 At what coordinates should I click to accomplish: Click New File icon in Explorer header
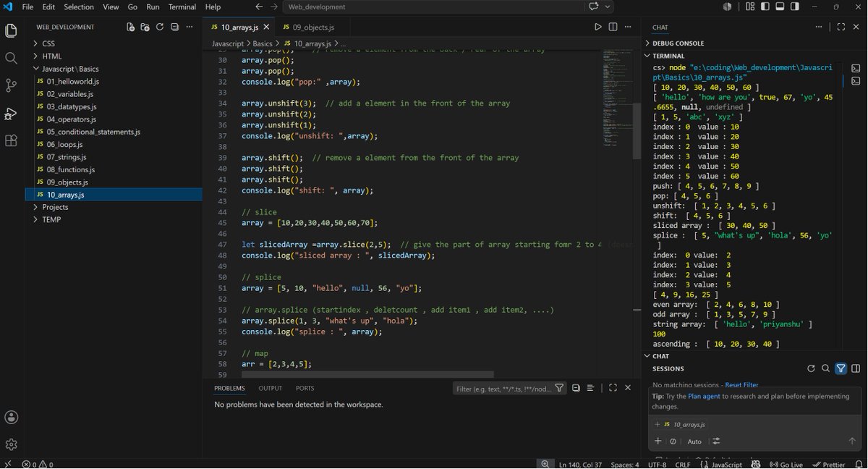[130, 27]
